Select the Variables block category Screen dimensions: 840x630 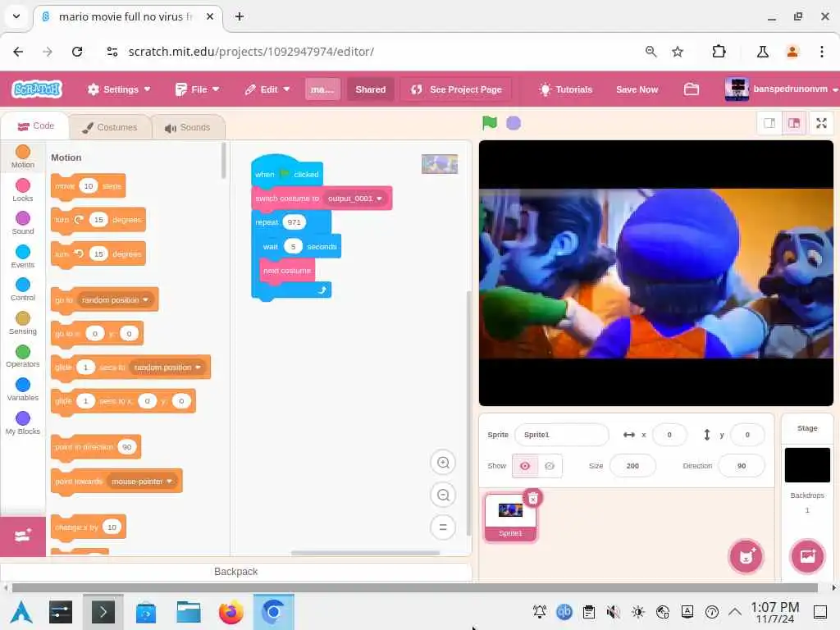[22, 390]
